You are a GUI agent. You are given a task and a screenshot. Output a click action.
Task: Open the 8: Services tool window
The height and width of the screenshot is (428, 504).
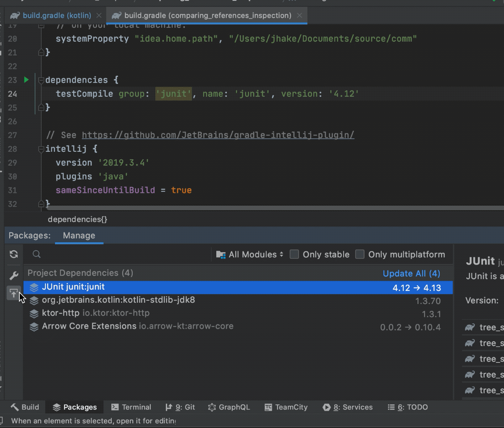coord(348,407)
